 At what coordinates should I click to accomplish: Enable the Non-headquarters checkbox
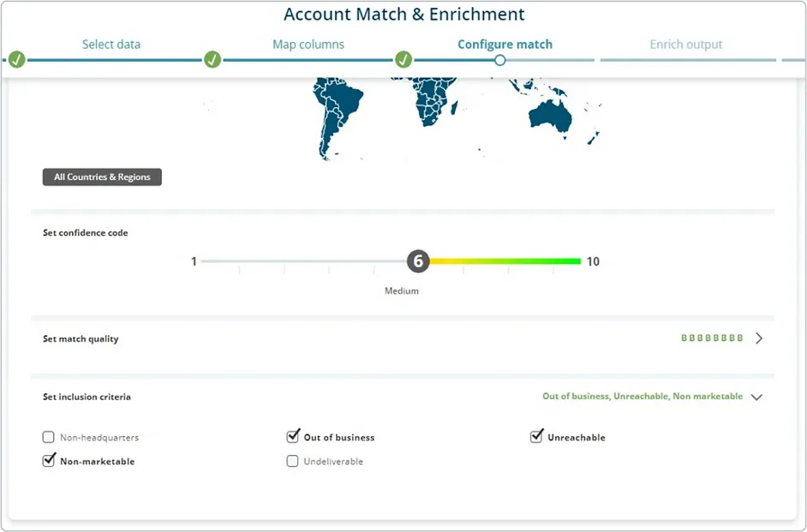(48, 437)
